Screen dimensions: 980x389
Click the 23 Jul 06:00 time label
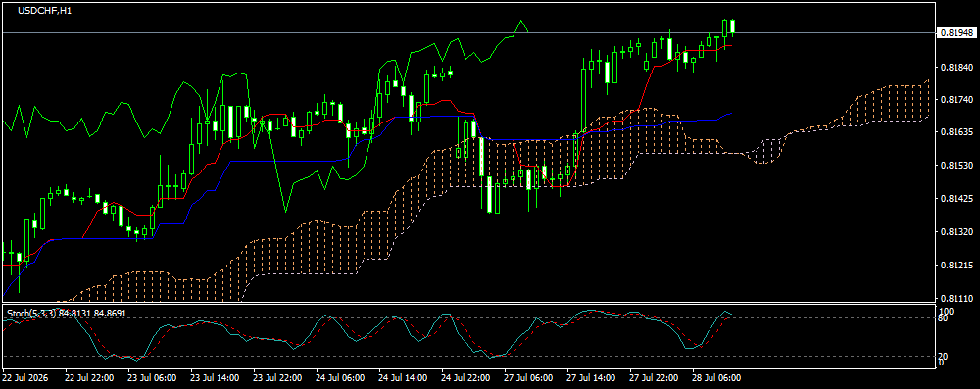click(x=152, y=378)
